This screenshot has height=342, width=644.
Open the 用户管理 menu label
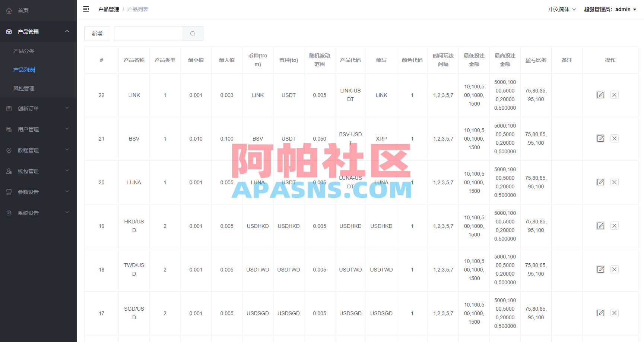pos(28,129)
